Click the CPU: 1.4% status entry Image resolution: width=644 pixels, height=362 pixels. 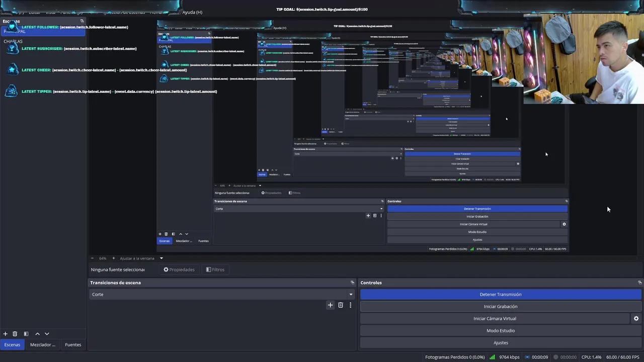pyautogui.click(x=591, y=357)
